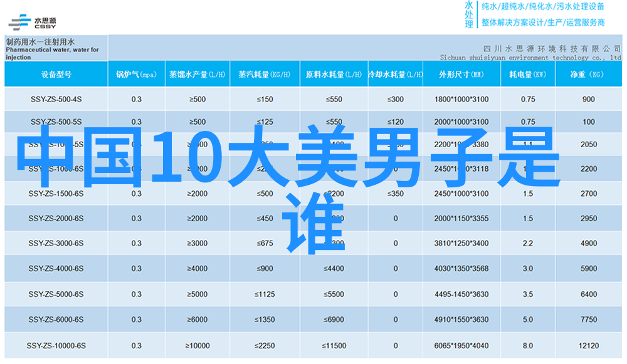The image size is (627, 364).
Task: Click net weight value 5900
Action: 589,269
